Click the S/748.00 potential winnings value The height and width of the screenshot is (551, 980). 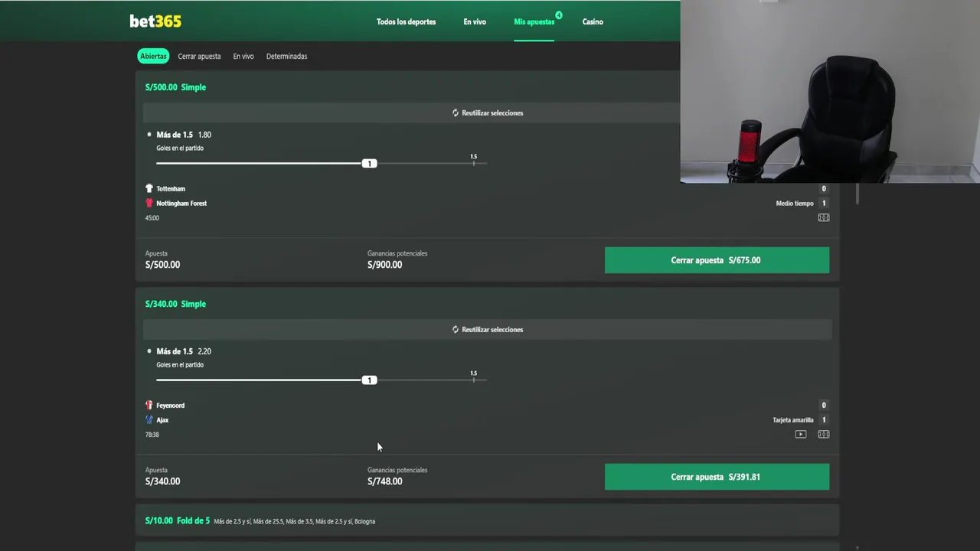click(384, 481)
